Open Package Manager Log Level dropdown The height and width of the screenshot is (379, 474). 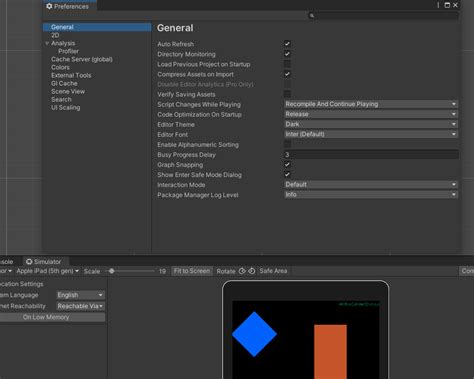click(x=371, y=194)
